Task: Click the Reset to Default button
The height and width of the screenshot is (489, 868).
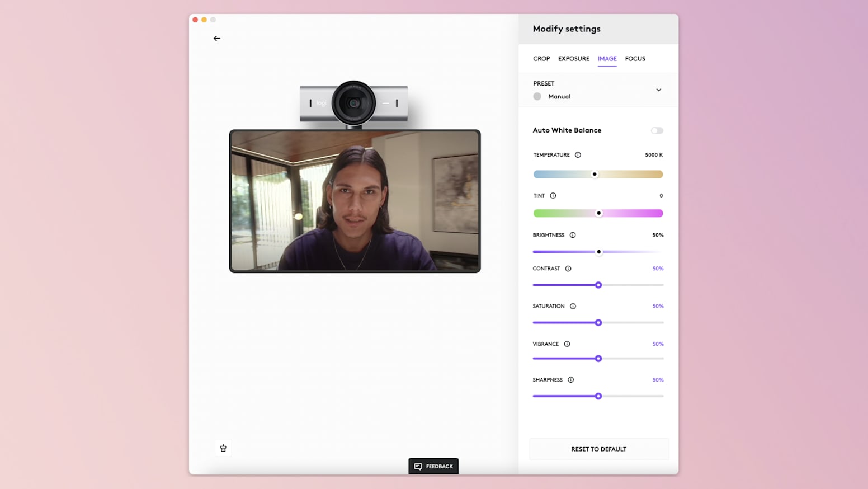Action: point(598,449)
